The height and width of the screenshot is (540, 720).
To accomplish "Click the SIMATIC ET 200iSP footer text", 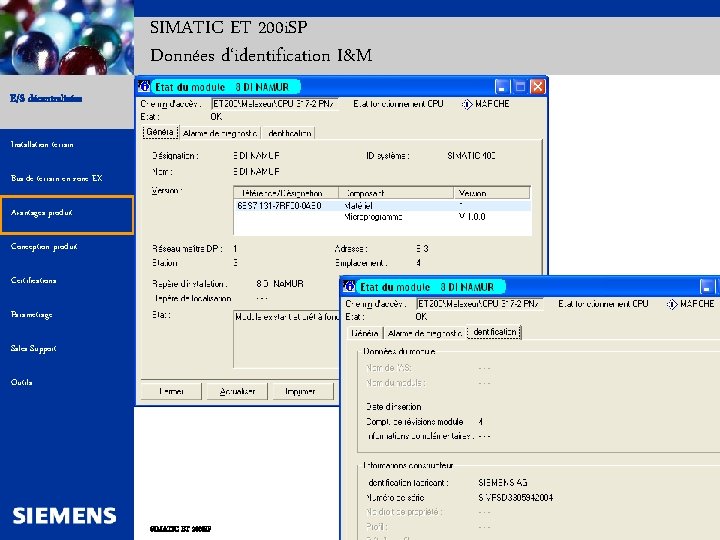I will pos(180,529).
